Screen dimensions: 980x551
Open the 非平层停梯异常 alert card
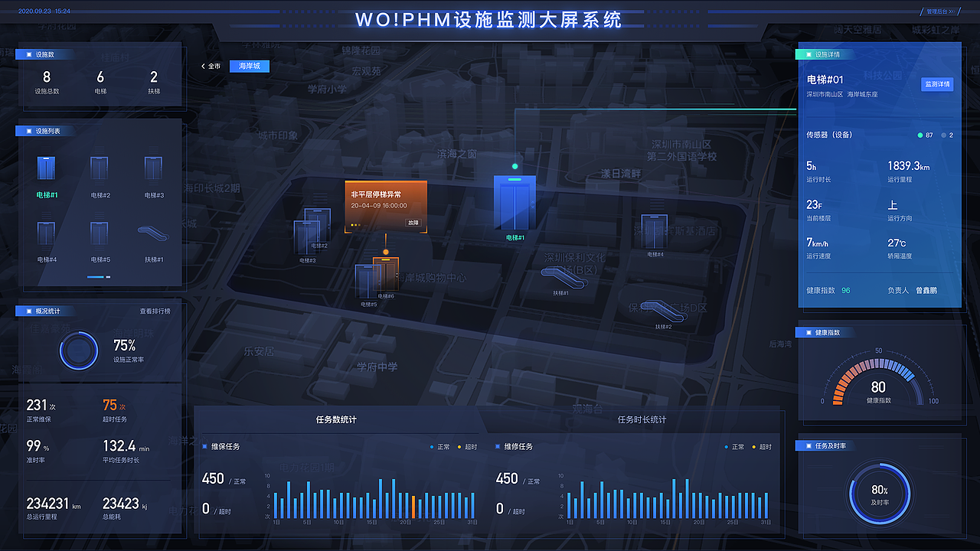click(x=385, y=205)
